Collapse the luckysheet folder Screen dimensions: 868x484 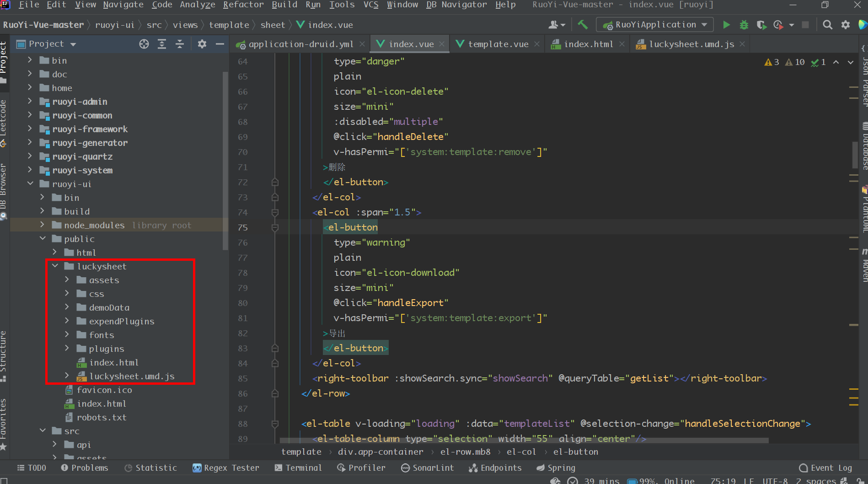55,266
